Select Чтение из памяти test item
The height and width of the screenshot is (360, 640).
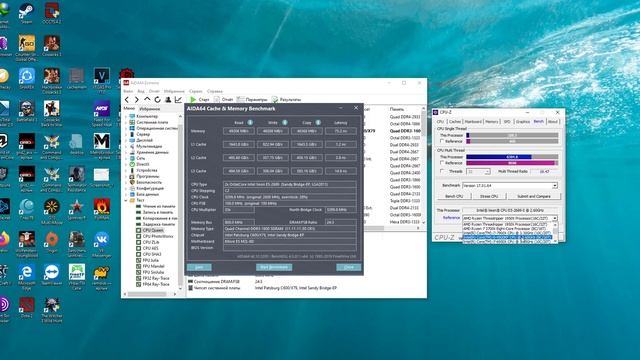pyautogui.click(x=156, y=207)
